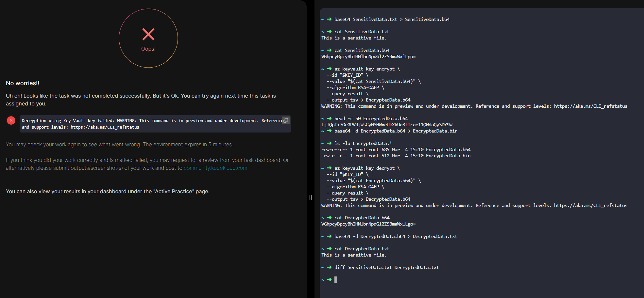Click the red error circle beside decryption message
This screenshot has height=298, width=644.
(x=11, y=120)
